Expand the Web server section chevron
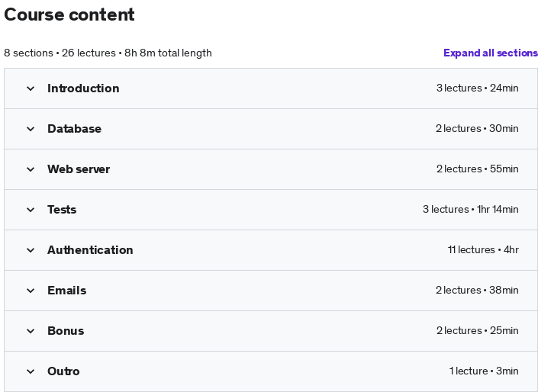The height and width of the screenshot is (392, 538). point(31,169)
